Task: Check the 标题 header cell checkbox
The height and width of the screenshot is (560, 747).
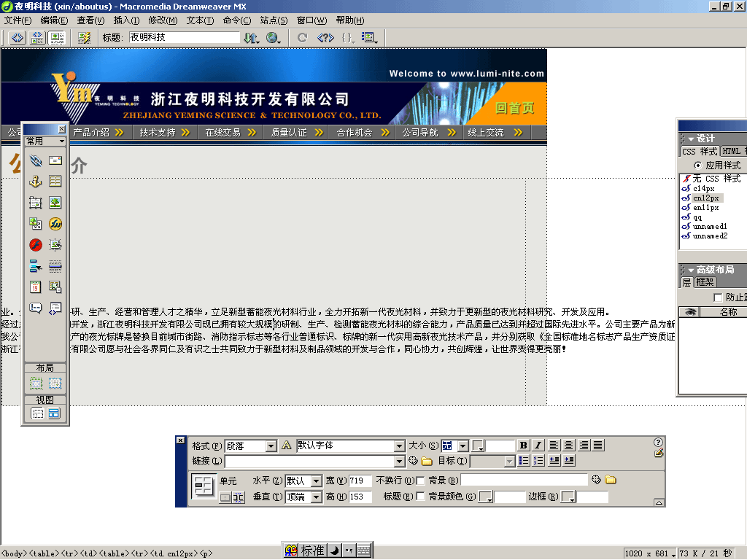Action: (x=420, y=497)
